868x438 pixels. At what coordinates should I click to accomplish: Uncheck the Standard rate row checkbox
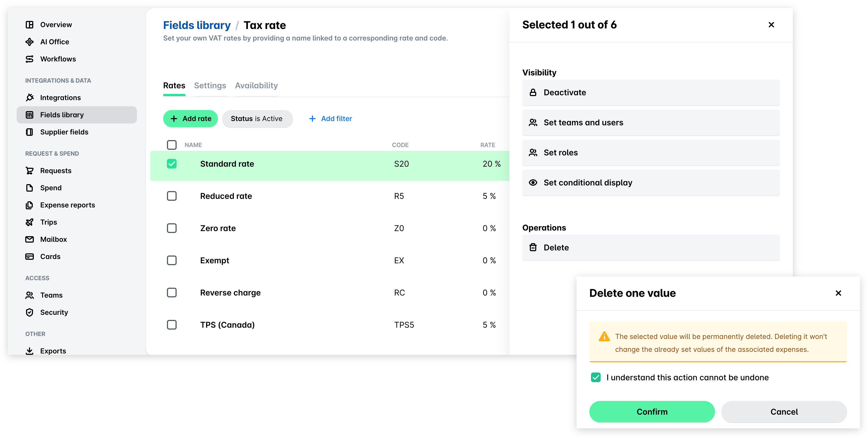(x=172, y=164)
